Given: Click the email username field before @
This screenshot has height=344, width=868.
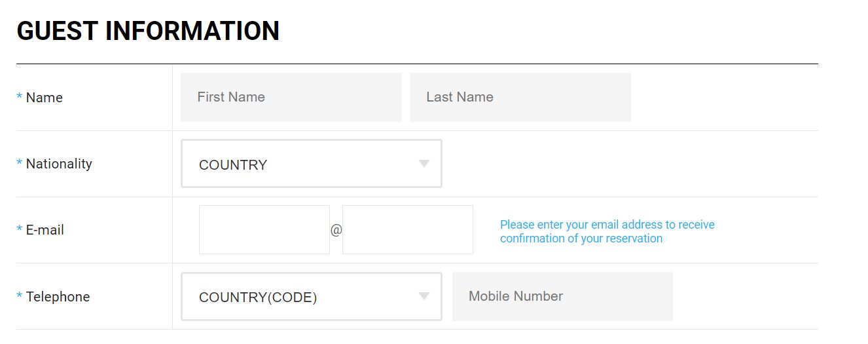Looking at the screenshot, I should tap(264, 229).
